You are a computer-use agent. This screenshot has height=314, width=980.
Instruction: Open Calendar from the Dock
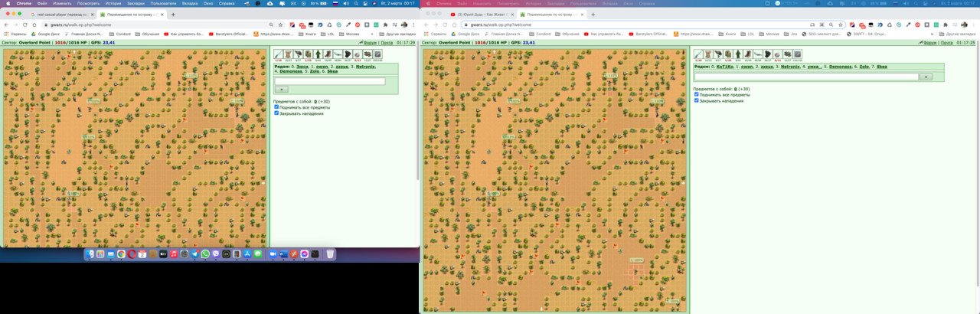[x=142, y=253]
